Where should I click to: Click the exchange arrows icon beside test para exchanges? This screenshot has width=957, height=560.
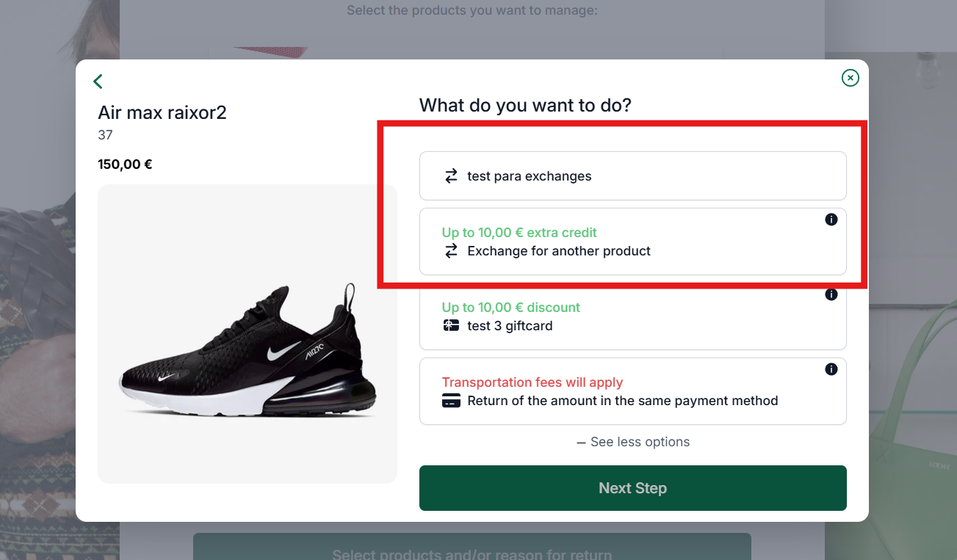[451, 176]
